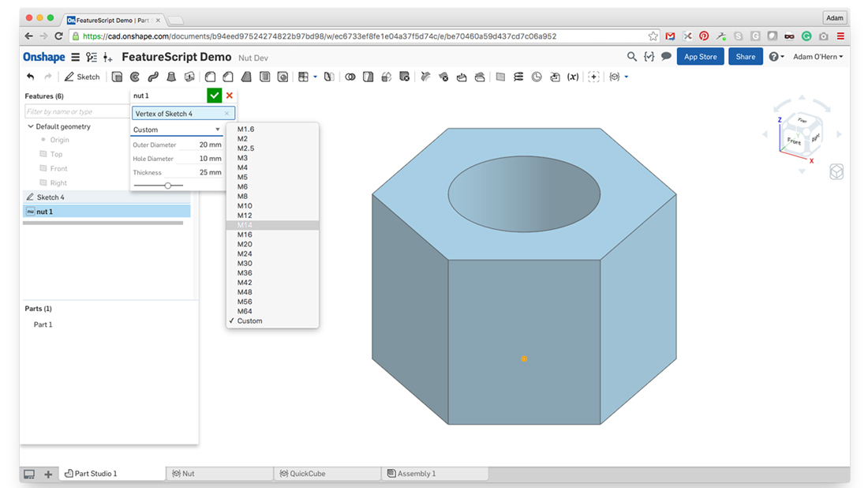Pick M20 in the nut size dropdown
868x488 pixels.
point(245,244)
